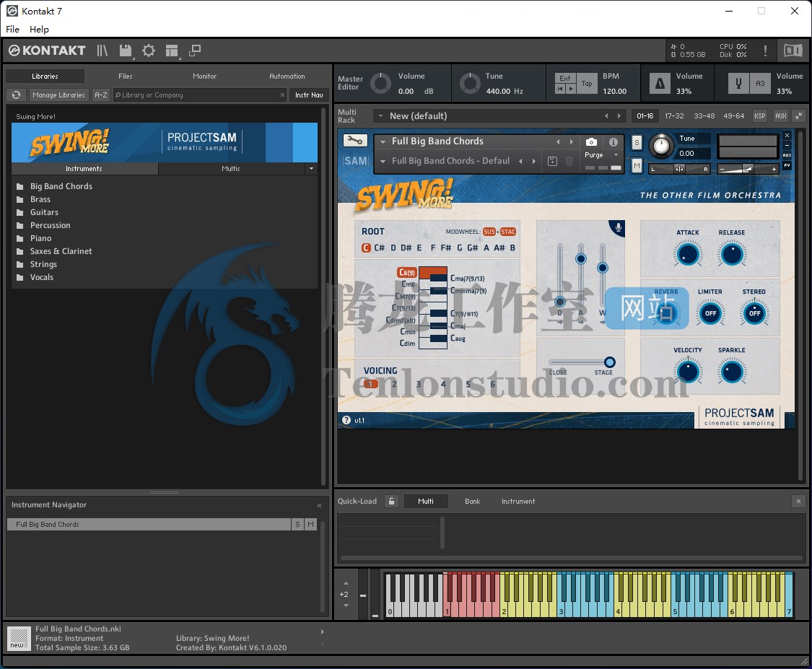812x669 pixels.
Task: Switch to the Files tab
Action: [x=126, y=76]
